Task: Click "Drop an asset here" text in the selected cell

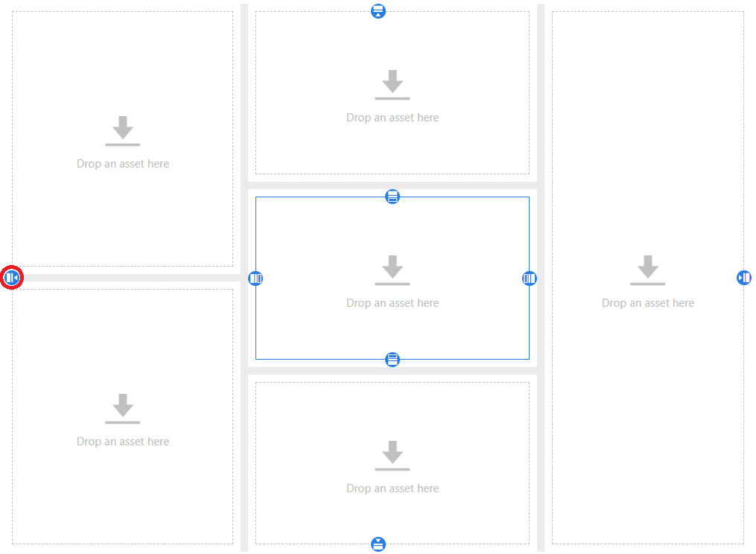Action: click(393, 303)
